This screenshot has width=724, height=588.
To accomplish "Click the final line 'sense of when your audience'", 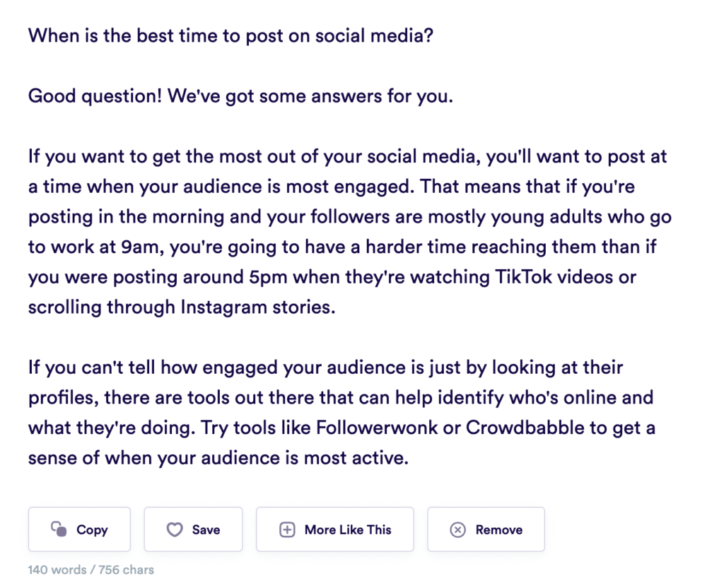I will point(218,458).
